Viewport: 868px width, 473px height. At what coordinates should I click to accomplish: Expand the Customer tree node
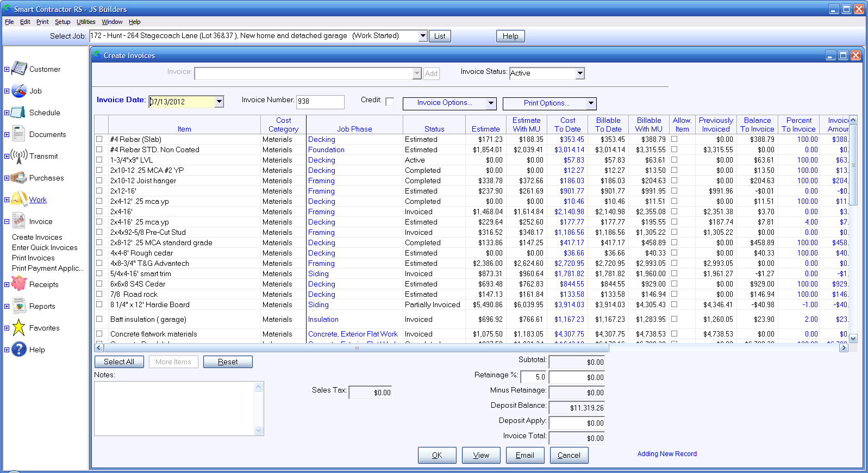coord(7,69)
